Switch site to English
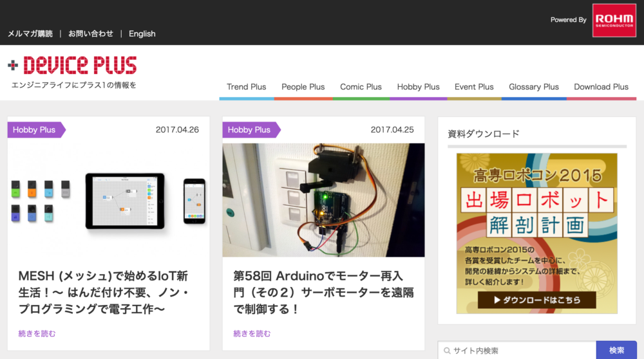The image size is (644, 359). [x=142, y=33]
